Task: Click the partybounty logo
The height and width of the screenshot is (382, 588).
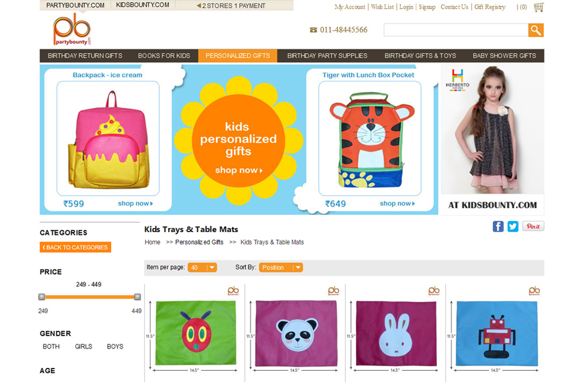Action: point(72,29)
